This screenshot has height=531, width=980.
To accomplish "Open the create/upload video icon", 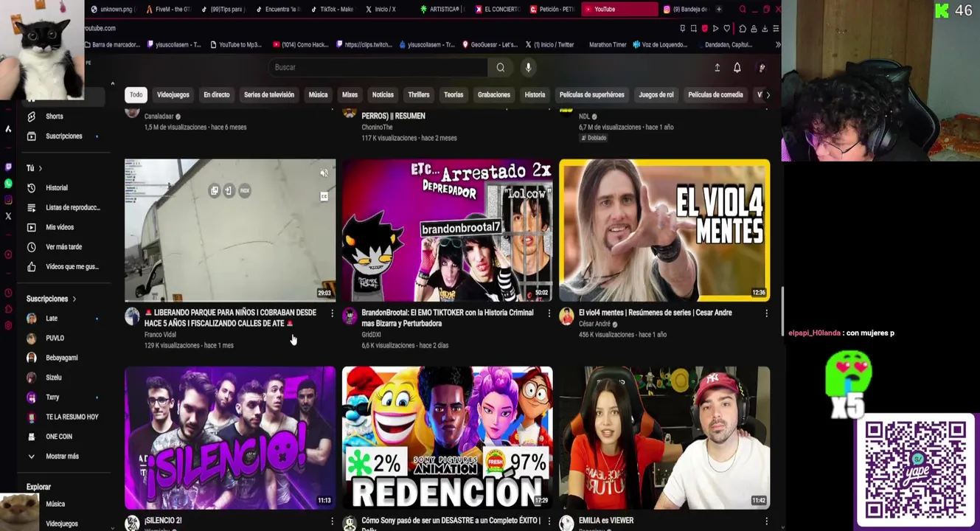I will pos(717,68).
